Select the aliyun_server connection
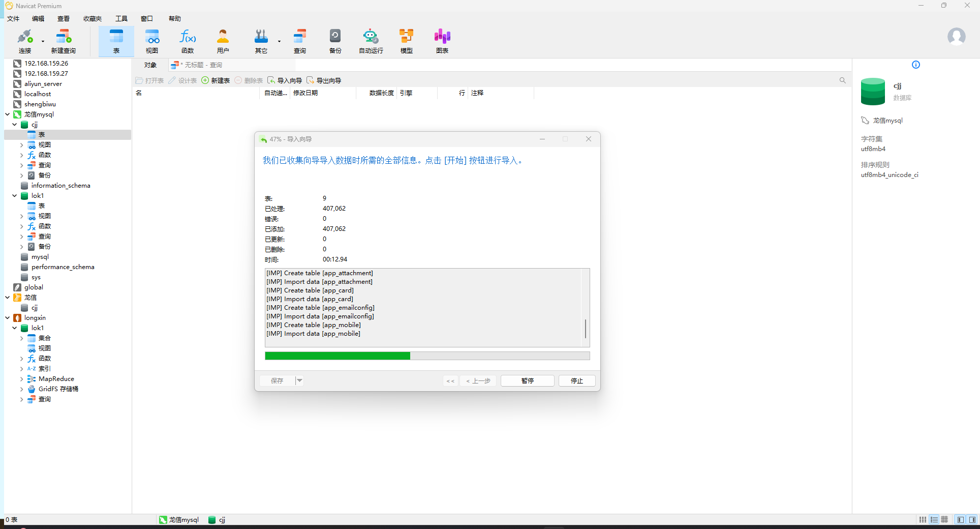Screen dimensions: 980x529 coord(43,84)
